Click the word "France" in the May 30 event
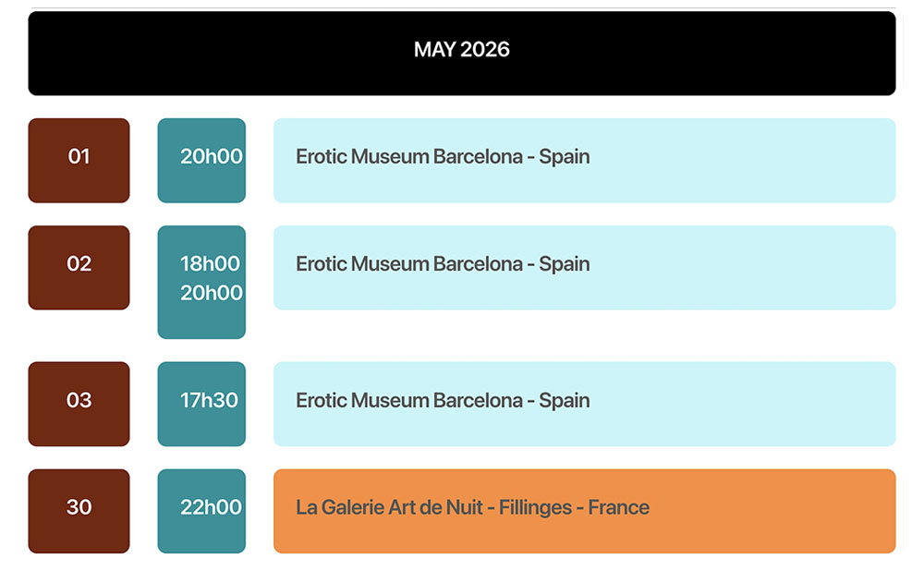924x571 pixels. (618, 508)
